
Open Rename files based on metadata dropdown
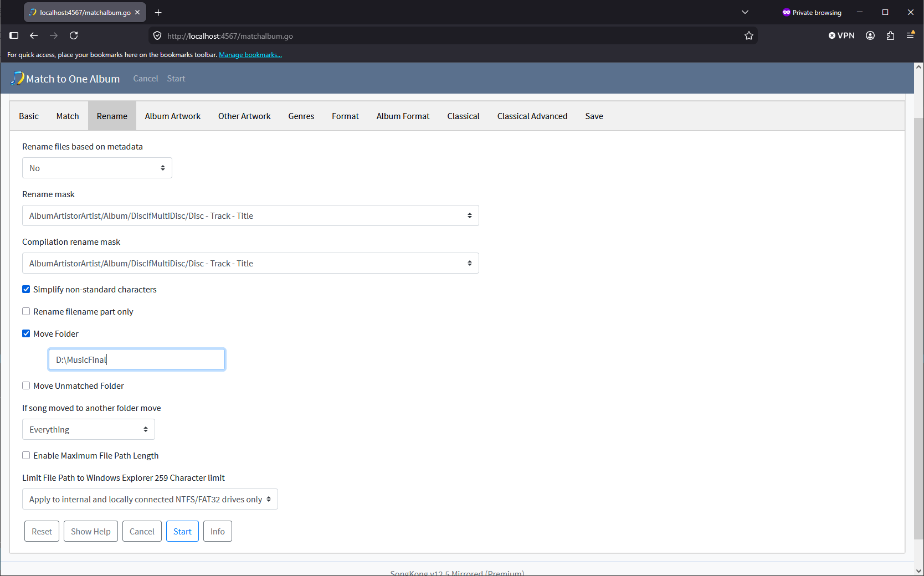click(97, 168)
